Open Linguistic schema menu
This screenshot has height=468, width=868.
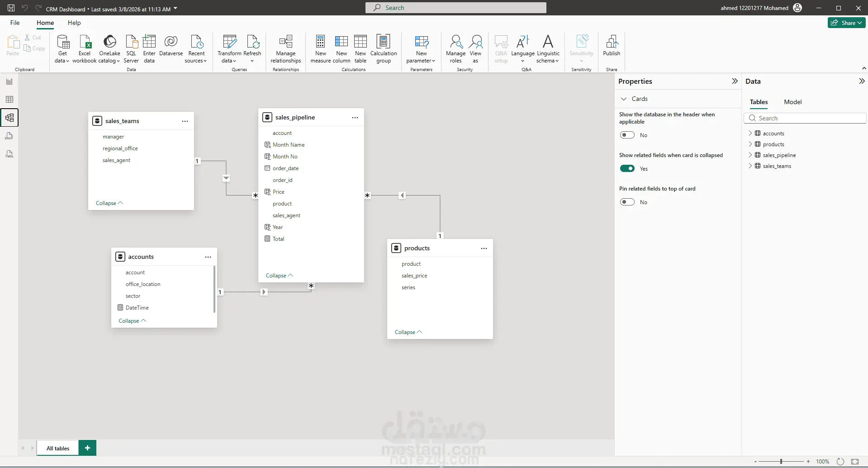548,49
